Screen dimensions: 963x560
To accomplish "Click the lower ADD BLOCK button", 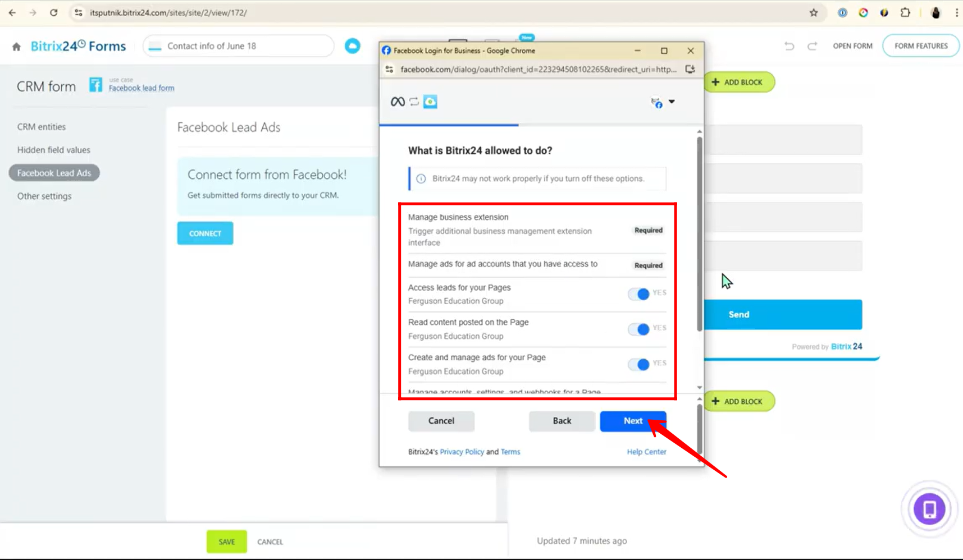I will click(x=739, y=401).
